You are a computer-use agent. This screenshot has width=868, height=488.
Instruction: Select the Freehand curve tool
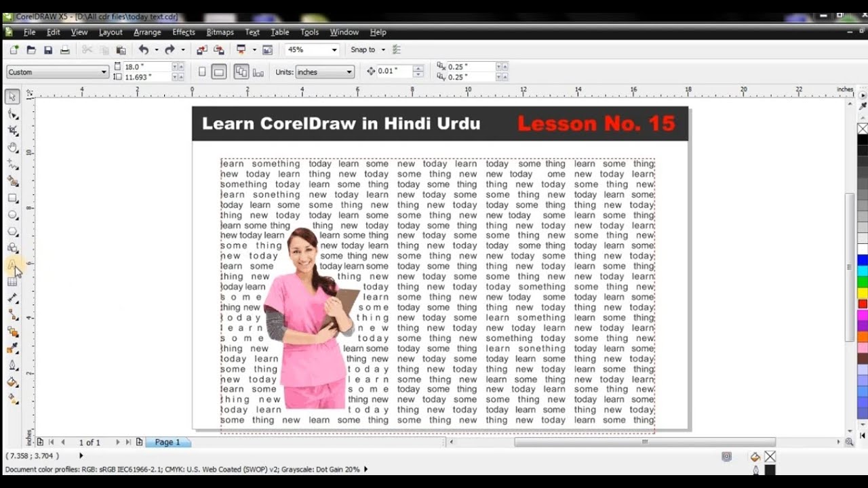pos(12,165)
